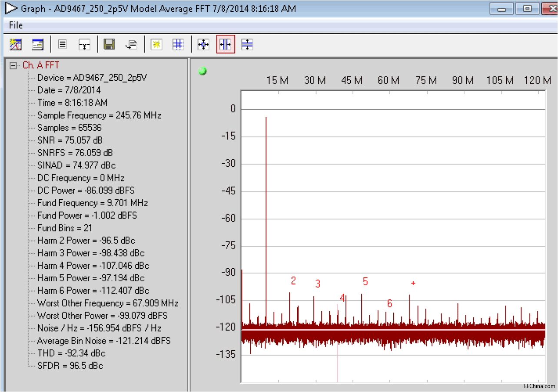
Task: Click the worst other '+' marker
Action: (x=413, y=283)
